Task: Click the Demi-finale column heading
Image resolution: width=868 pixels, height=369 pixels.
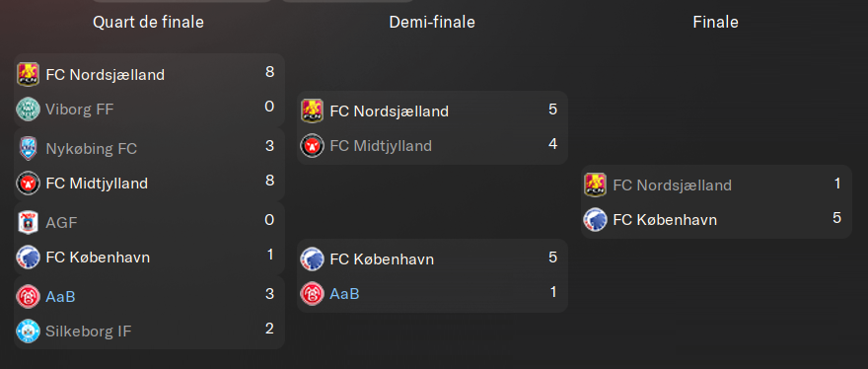Action: click(432, 22)
